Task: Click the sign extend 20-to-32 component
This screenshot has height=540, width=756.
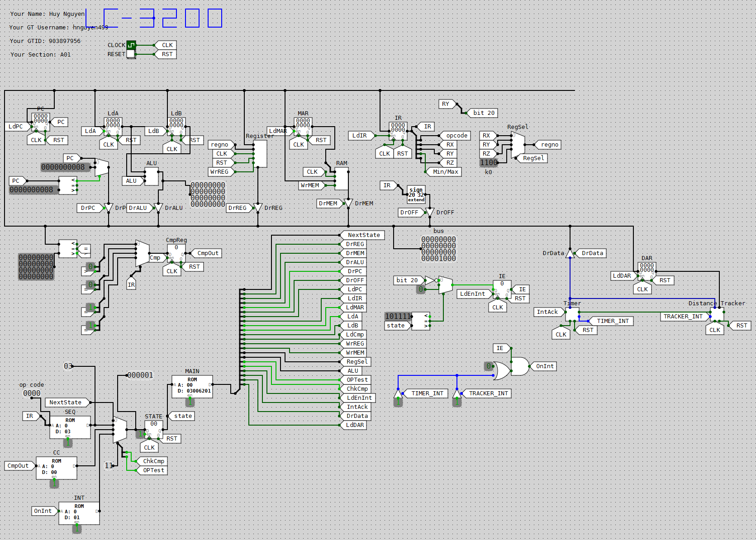Action: click(416, 194)
